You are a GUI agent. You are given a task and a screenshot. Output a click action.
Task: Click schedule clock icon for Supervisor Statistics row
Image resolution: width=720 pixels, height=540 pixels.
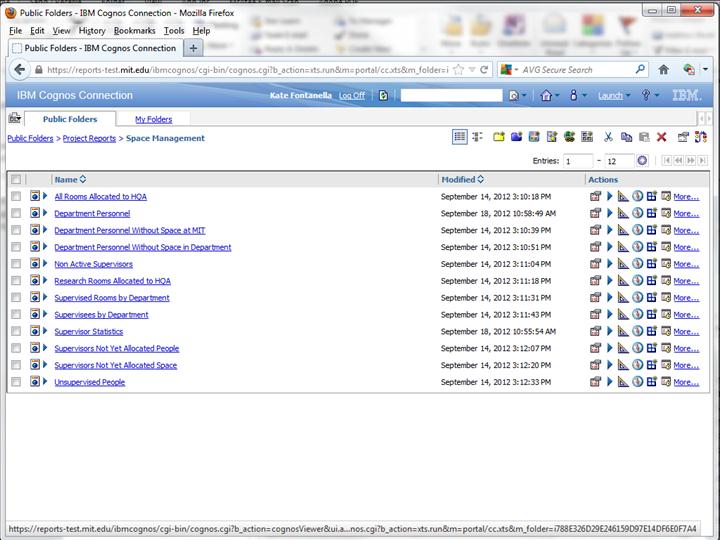(x=637, y=331)
